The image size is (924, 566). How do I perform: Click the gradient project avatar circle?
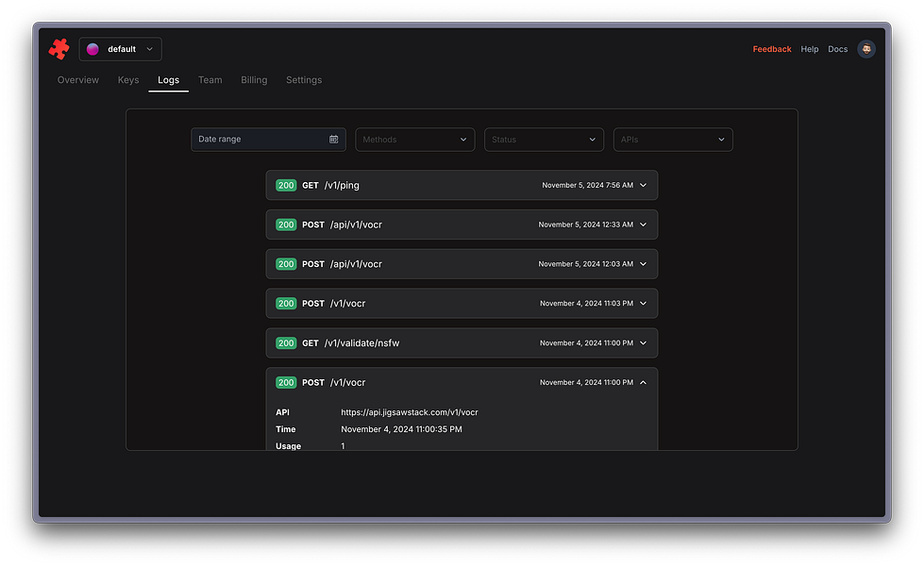click(x=92, y=49)
